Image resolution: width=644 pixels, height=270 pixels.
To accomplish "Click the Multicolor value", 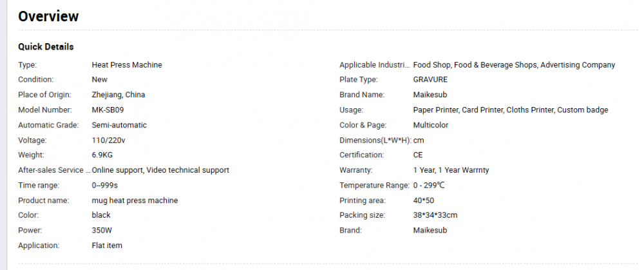I will pos(431,125).
